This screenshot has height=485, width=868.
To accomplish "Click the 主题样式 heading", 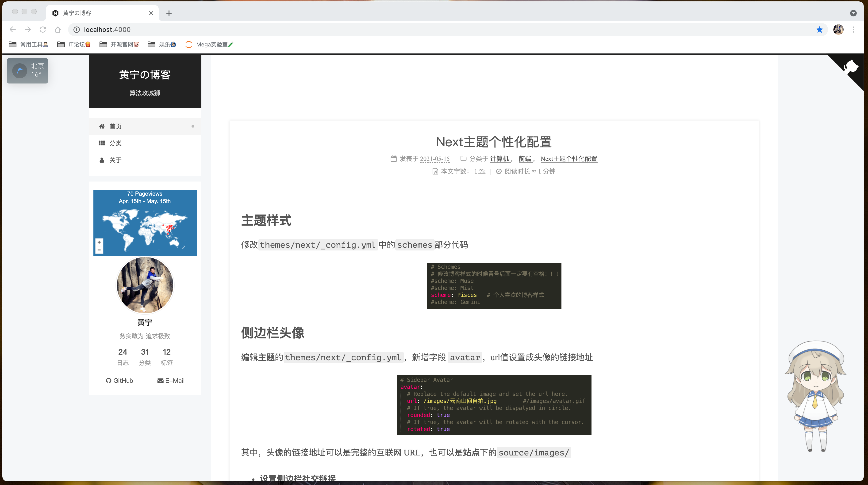I will click(266, 220).
